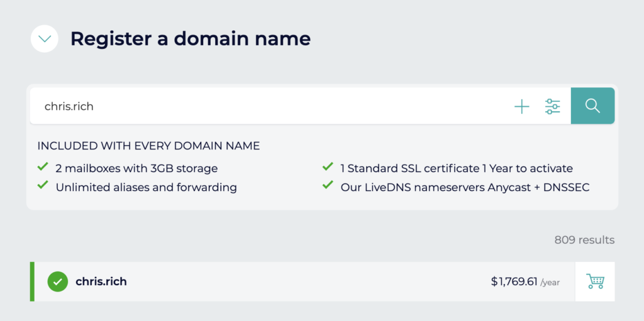Image resolution: width=644 pixels, height=321 pixels.
Task: Select the bold chris.rich domain result name
Action: (x=101, y=281)
